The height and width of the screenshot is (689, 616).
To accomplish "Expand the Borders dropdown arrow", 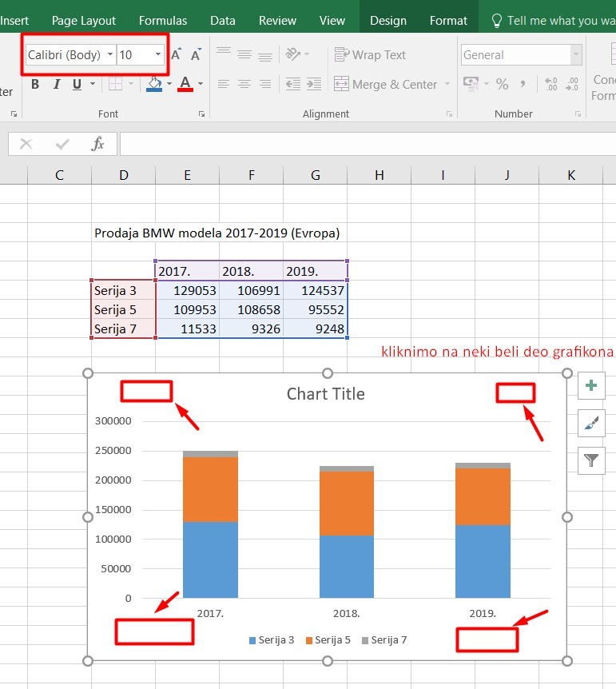I will point(131,83).
